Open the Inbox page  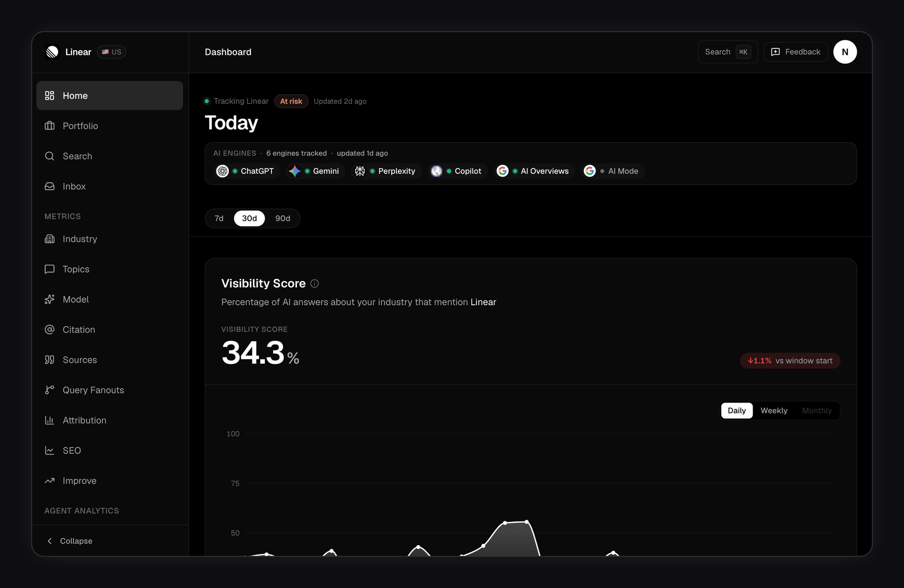click(x=110, y=186)
